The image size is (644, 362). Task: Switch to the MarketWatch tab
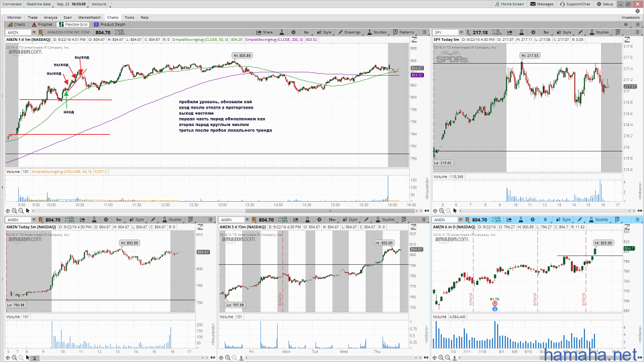click(89, 17)
